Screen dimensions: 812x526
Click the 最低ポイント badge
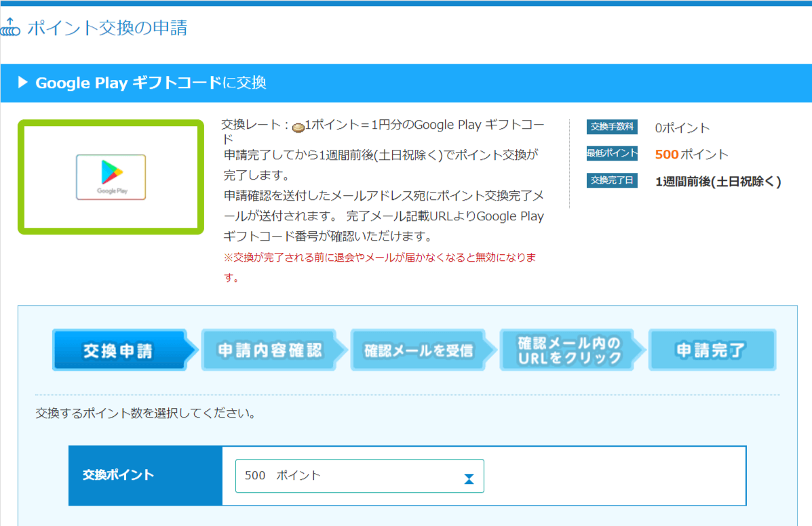pos(612,154)
